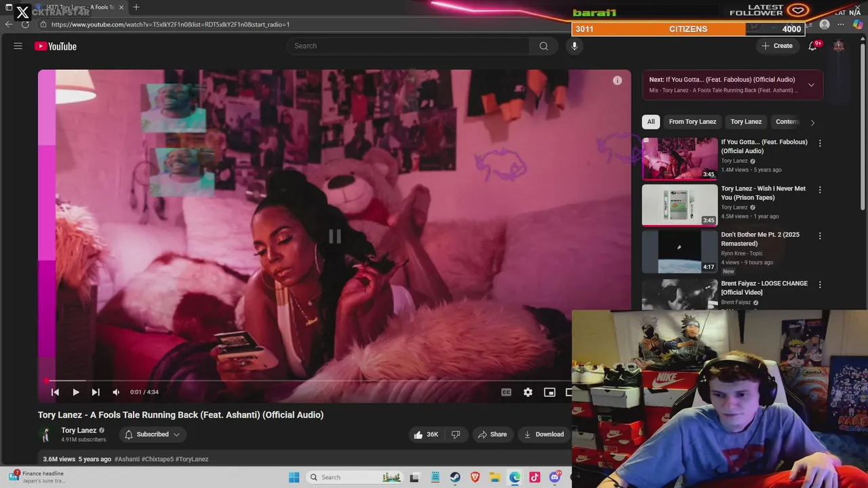Dislike the video with thumbs down
The width and height of the screenshot is (868, 488).
click(456, 434)
